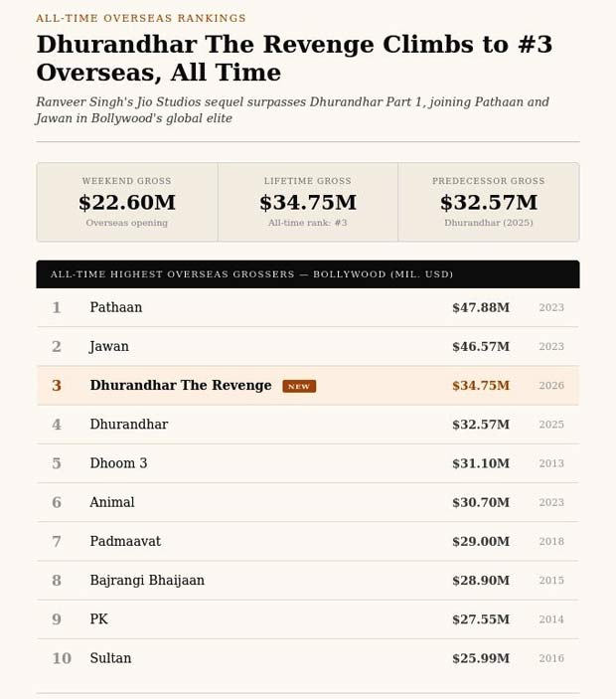Click the year 2014
This screenshot has height=699, width=616.
click(x=551, y=619)
